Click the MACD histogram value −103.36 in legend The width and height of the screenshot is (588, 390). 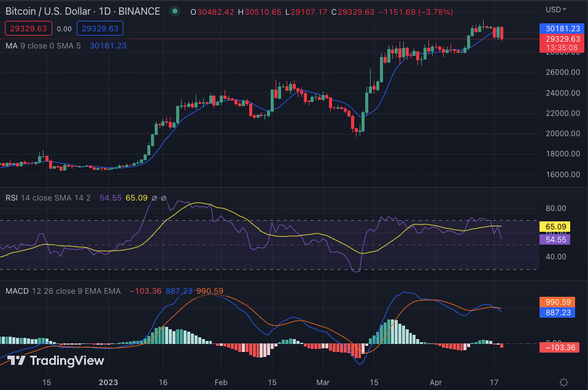coord(145,291)
